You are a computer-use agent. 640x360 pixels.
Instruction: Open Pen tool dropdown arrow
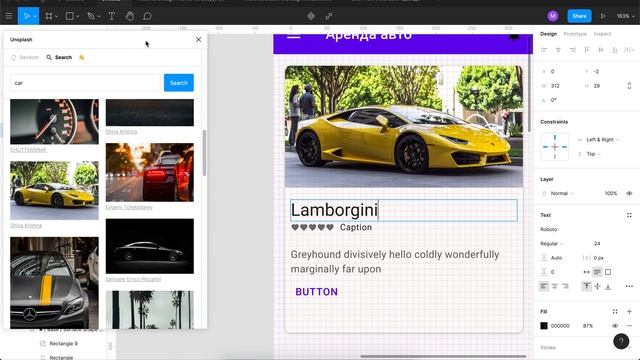pos(99,16)
